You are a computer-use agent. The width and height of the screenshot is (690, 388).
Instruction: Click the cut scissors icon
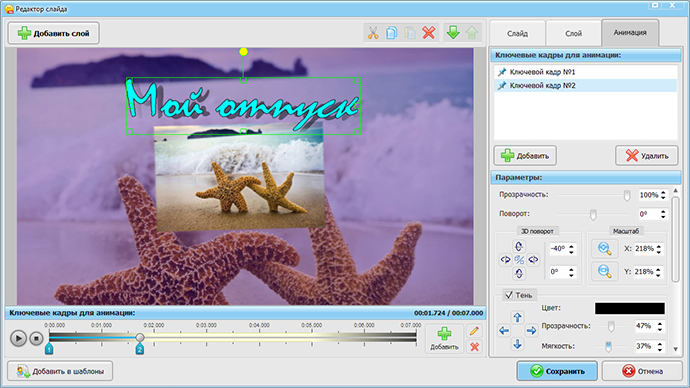[373, 33]
